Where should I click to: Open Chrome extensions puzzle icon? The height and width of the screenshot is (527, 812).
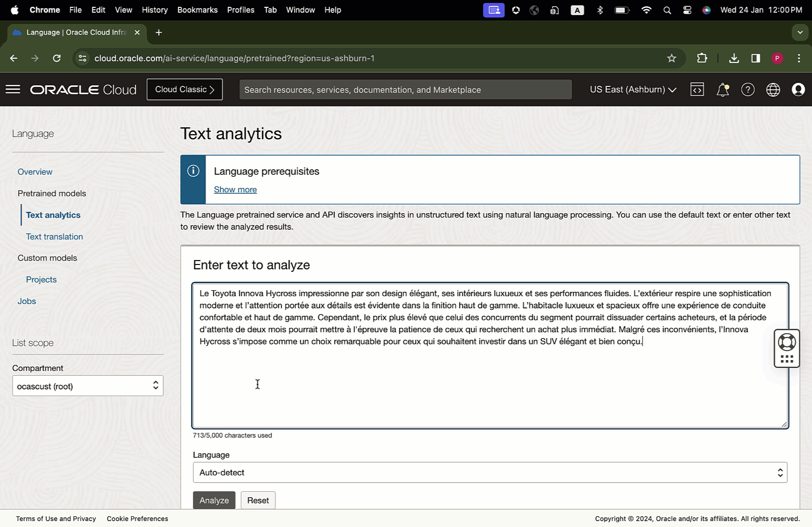click(x=702, y=59)
